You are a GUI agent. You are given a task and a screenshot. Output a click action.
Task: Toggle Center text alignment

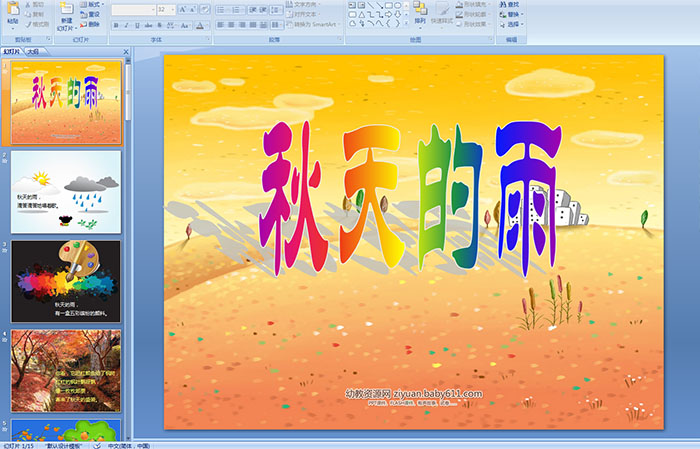pos(231,25)
